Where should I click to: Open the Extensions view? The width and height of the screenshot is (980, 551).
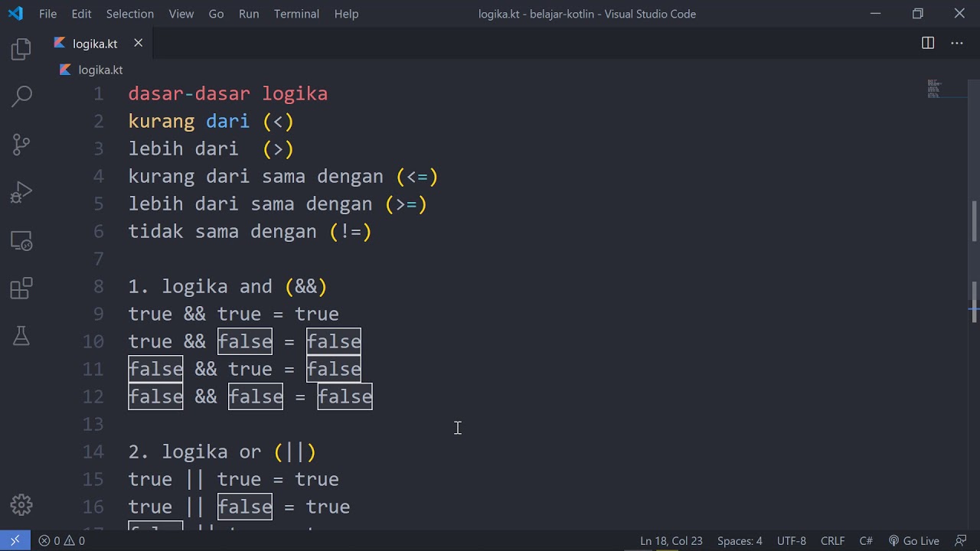pos(21,289)
